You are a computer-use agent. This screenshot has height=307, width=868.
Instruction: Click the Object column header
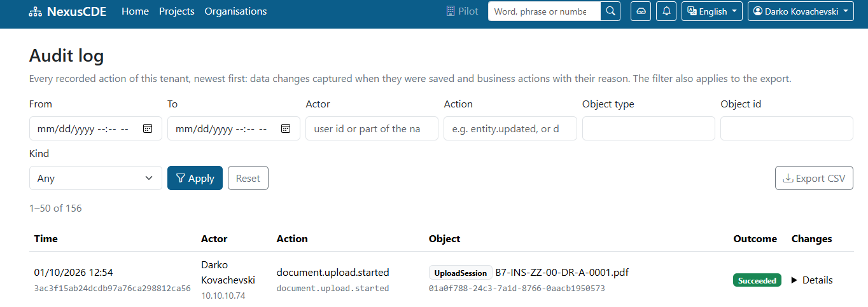444,239
